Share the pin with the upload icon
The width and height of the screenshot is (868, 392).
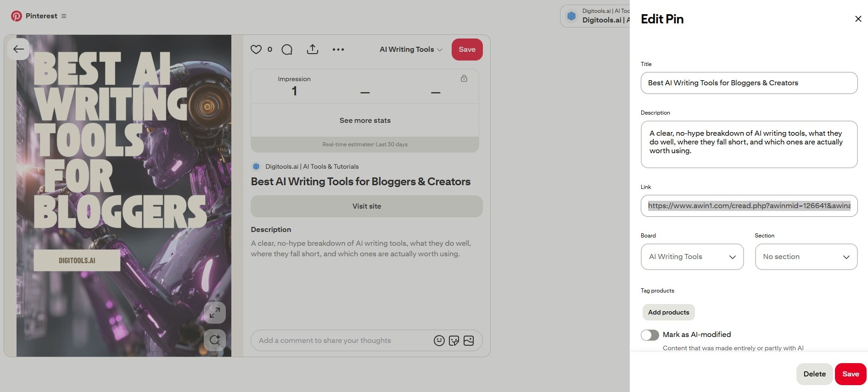[x=313, y=49]
